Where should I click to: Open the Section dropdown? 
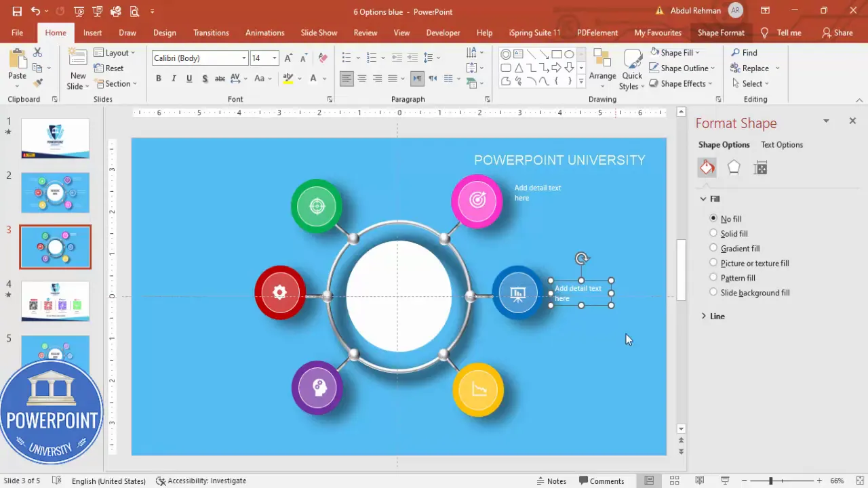115,84
